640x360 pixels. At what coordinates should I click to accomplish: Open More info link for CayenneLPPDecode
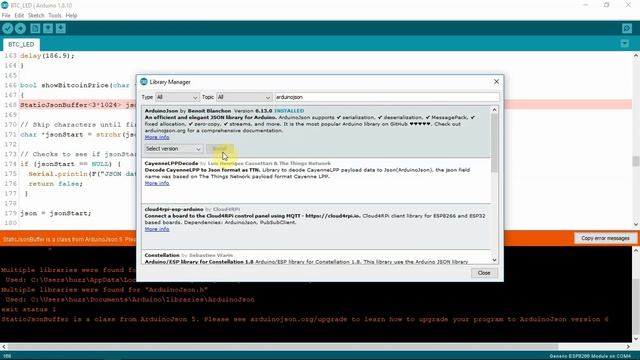[157, 183]
